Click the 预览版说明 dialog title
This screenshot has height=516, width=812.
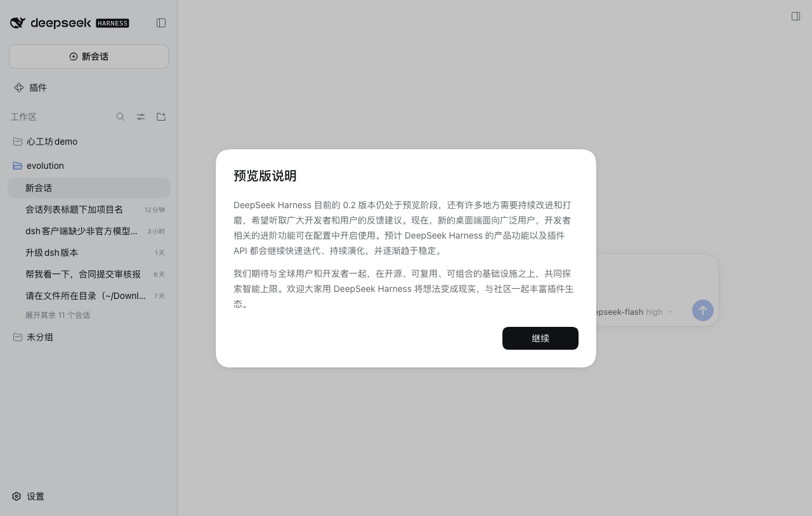coord(265,176)
